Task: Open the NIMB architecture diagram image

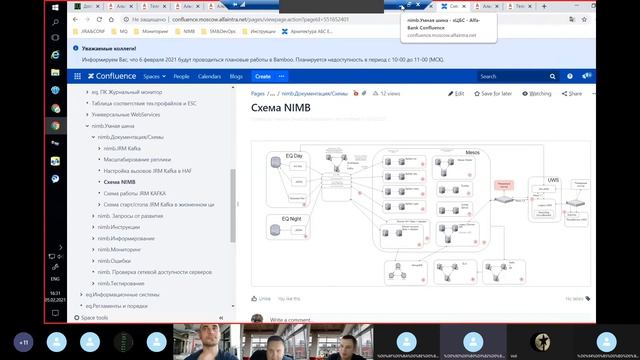Action: point(420,213)
